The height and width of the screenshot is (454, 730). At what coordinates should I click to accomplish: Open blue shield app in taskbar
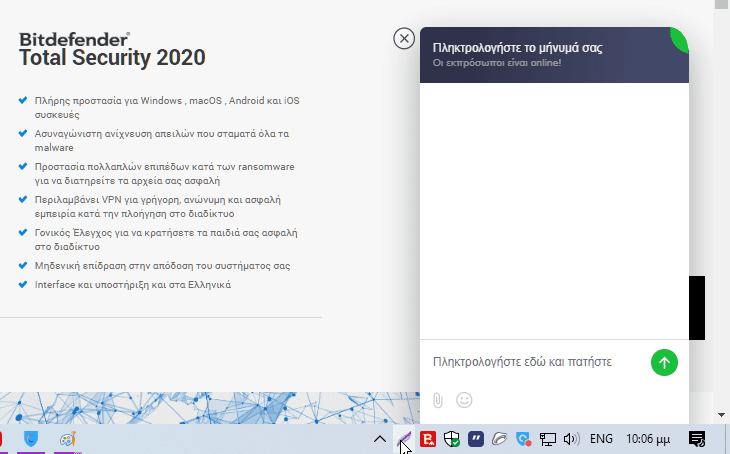coord(31,439)
